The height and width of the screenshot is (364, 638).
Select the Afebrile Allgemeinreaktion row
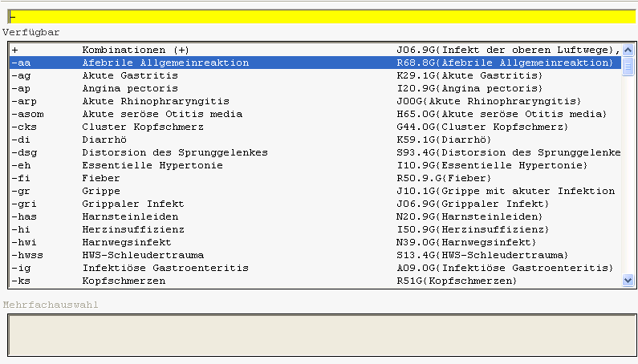coord(315,63)
